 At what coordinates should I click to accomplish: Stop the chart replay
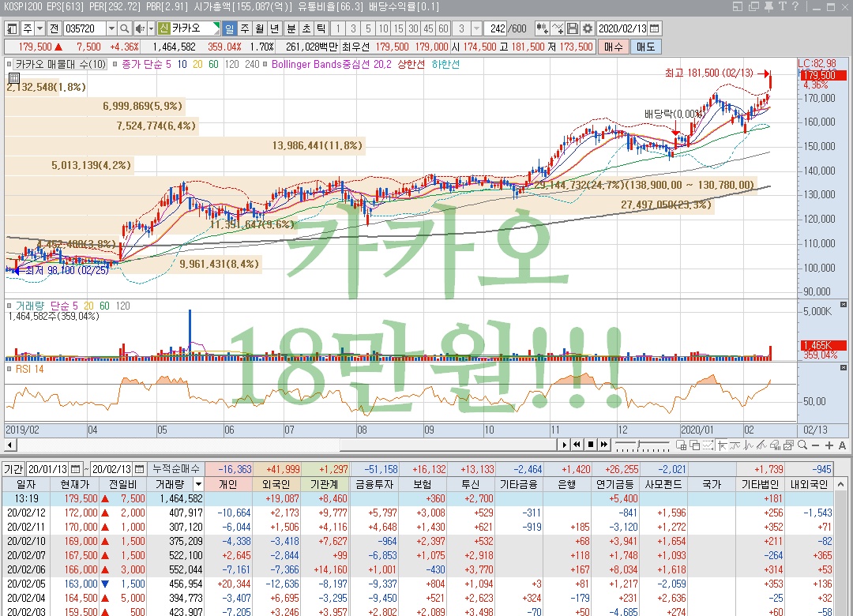click(592, 445)
